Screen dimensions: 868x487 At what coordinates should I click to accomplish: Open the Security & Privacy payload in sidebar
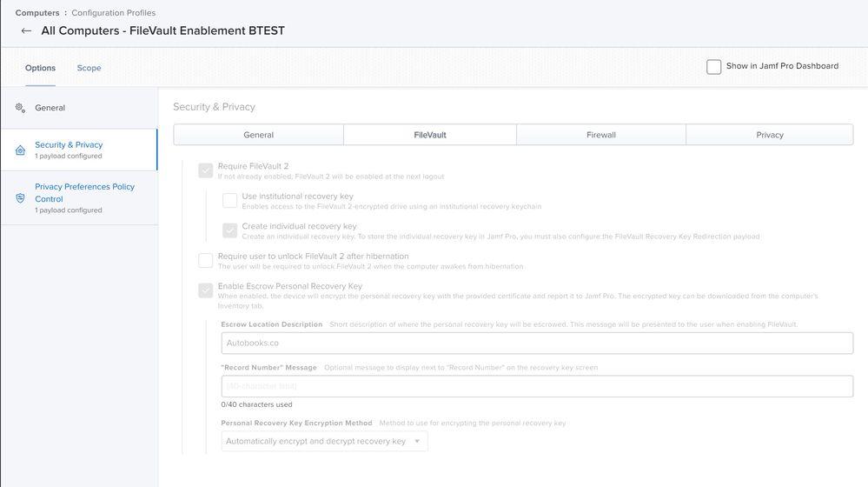(x=79, y=150)
